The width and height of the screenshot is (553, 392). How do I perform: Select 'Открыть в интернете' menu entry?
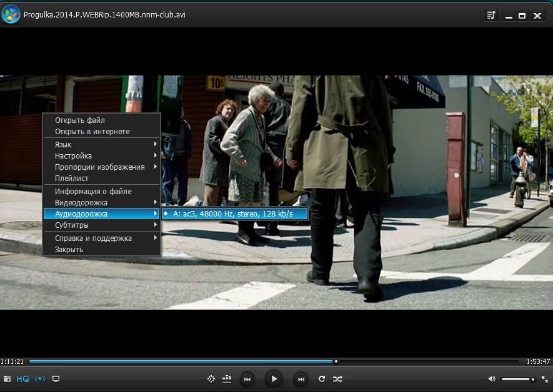(x=102, y=132)
